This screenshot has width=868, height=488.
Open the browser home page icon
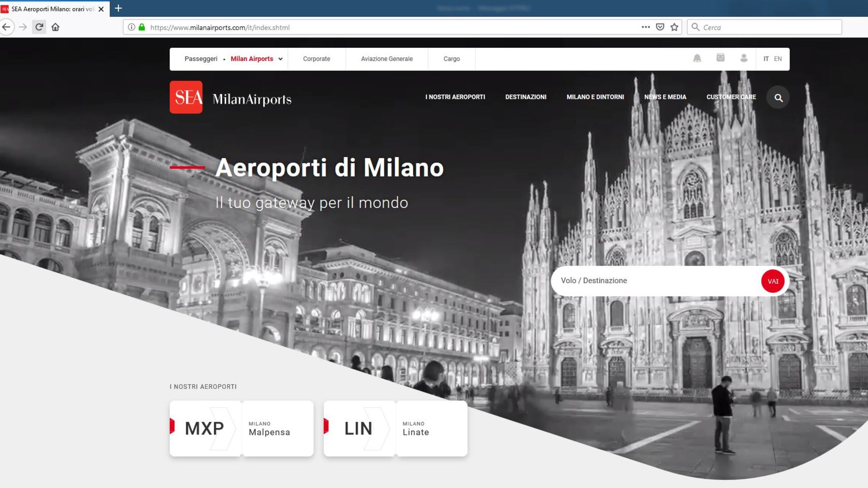(55, 27)
